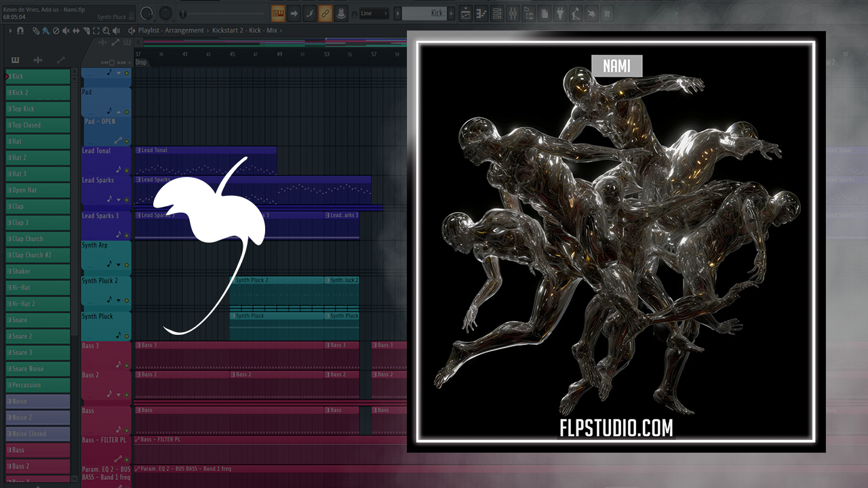Open the Channel rack icon
The width and height of the screenshot is (868, 488).
pos(497,13)
